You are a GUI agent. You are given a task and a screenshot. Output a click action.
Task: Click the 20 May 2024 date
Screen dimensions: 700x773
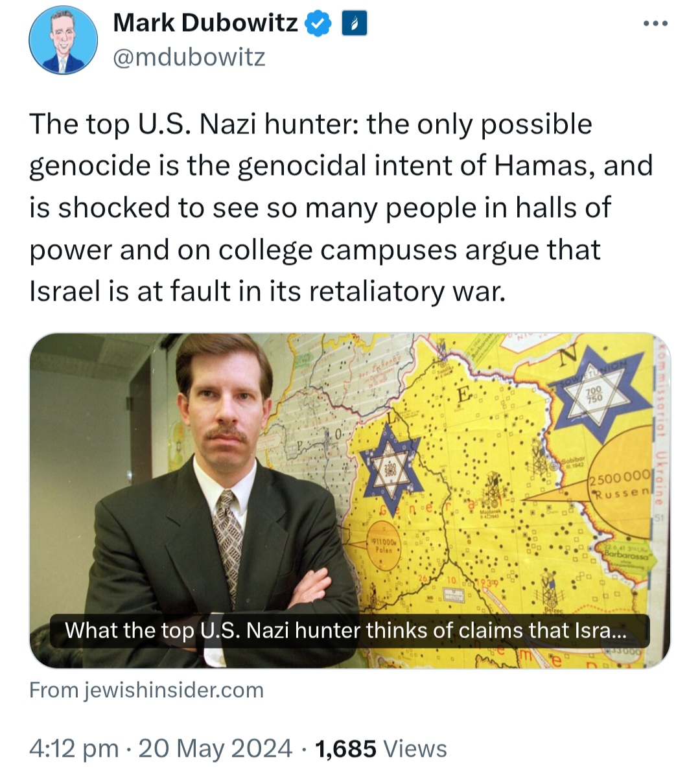pos(216,748)
